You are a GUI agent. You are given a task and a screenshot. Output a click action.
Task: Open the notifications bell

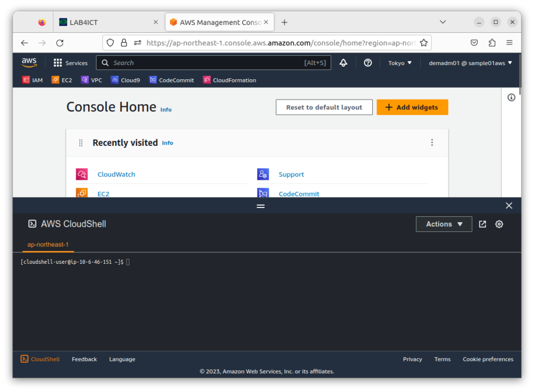(343, 63)
